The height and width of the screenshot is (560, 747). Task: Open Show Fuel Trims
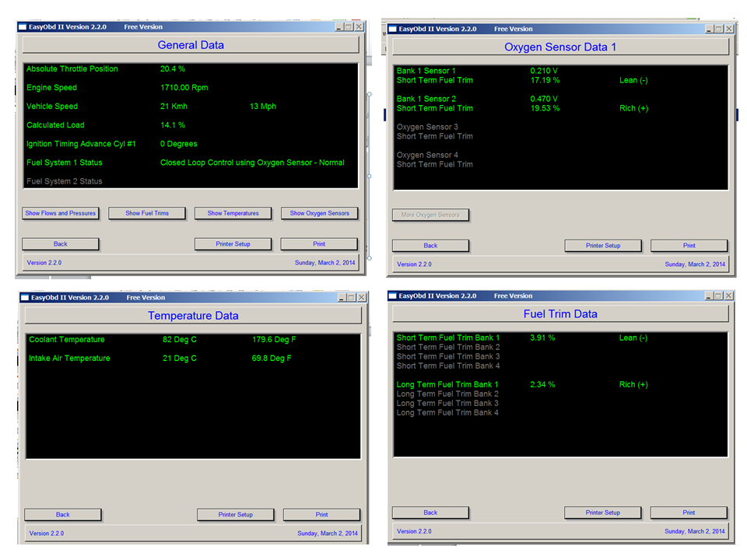tap(146, 212)
